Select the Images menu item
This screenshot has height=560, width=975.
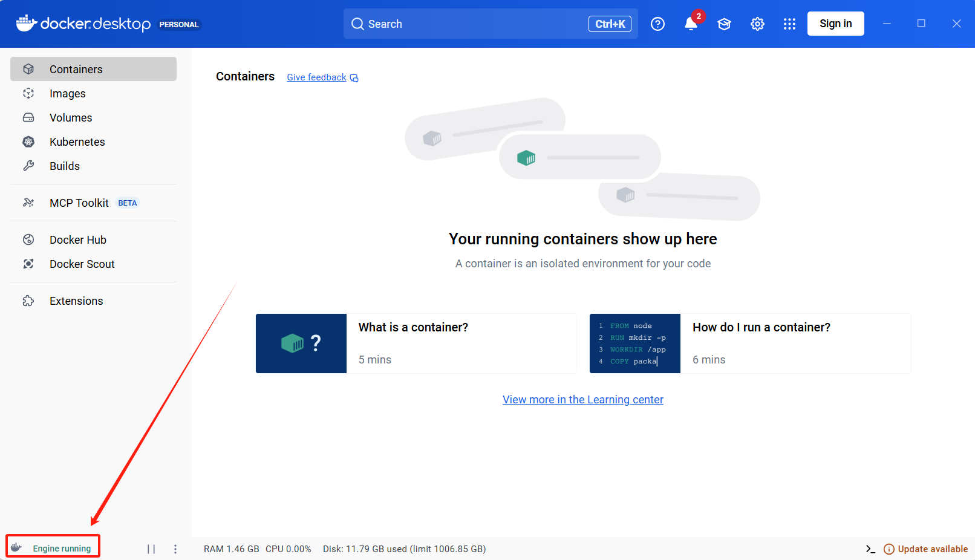pyautogui.click(x=93, y=93)
